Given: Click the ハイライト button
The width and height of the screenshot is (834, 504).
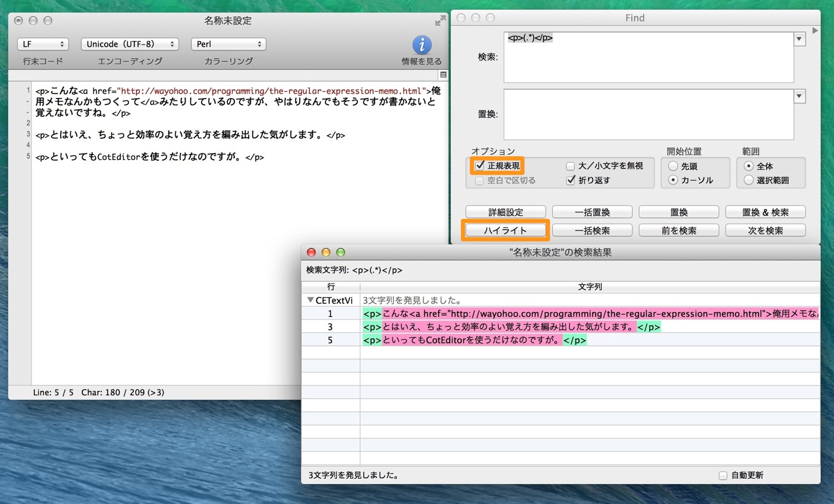Looking at the screenshot, I should click(x=505, y=230).
